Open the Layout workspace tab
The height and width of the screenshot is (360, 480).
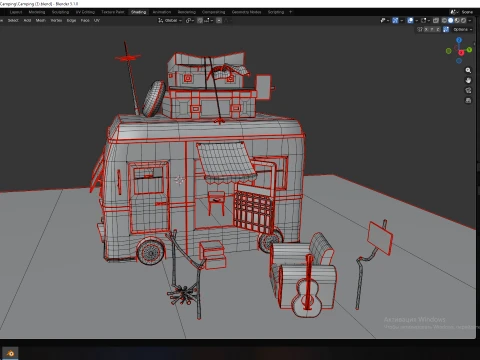[x=16, y=12]
